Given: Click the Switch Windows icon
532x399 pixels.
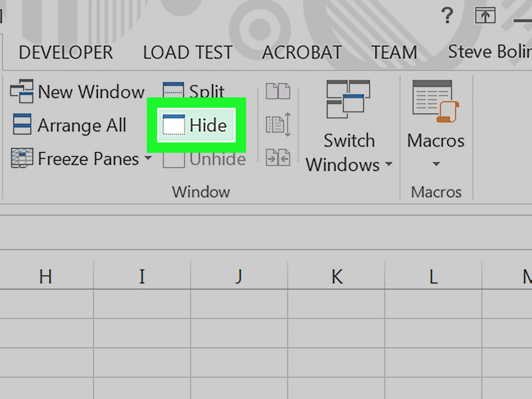Looking at the screenshot, I should (348, 99).
